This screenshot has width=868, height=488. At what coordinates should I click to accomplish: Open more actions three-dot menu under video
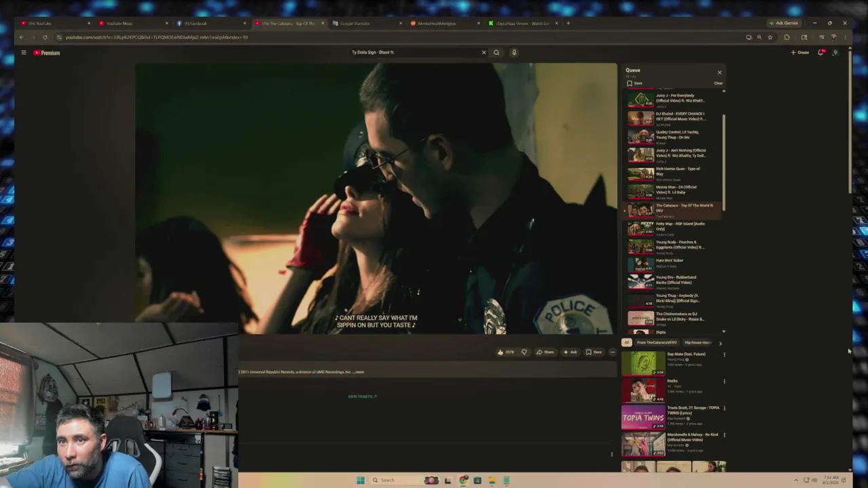point(612,352)
